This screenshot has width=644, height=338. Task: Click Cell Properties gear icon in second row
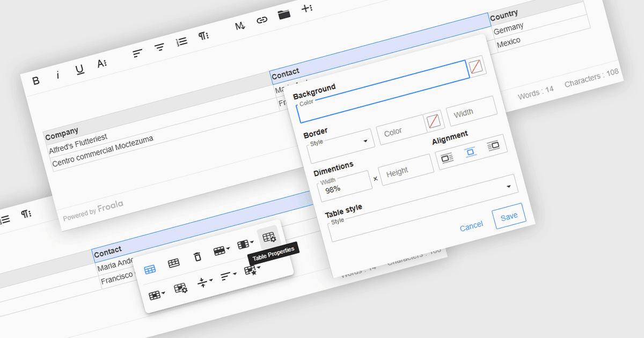[181, 288]
